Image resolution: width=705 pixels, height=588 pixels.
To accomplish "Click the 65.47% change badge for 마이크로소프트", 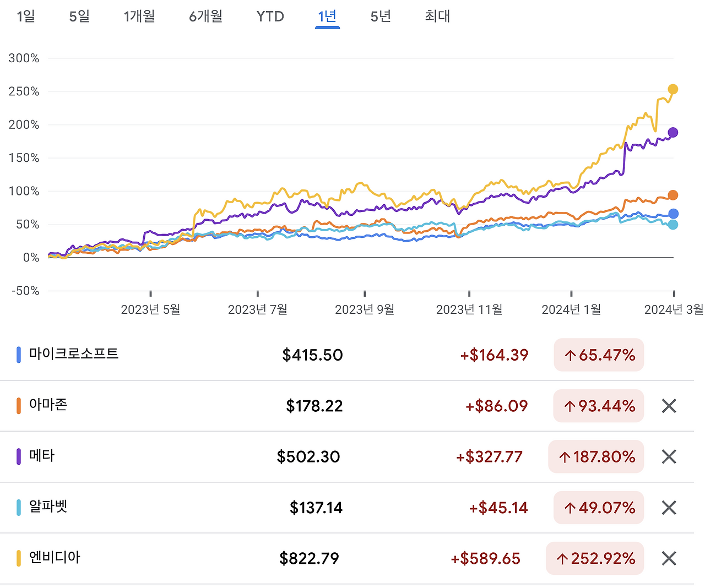I will (x=599, y=355).
